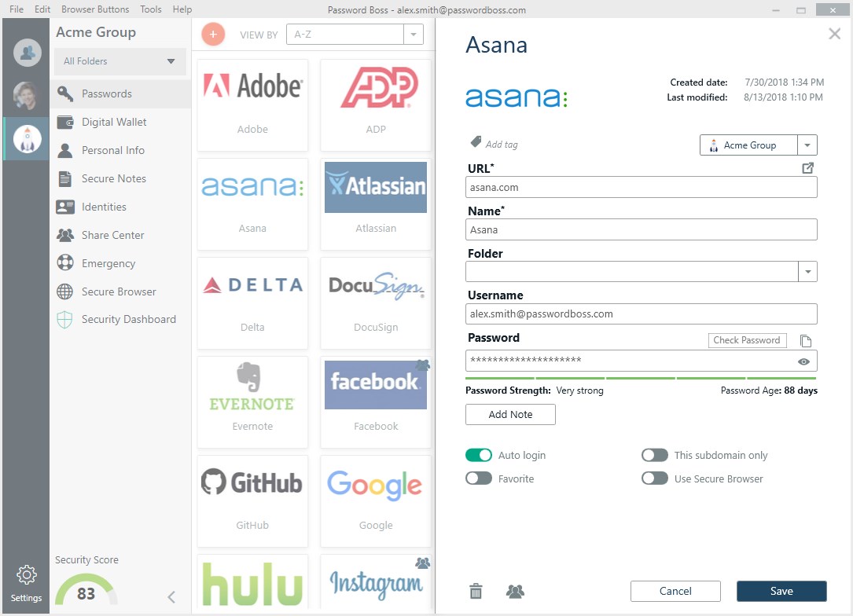
Task: Click the Cancel button
Action: pos(675,591)
